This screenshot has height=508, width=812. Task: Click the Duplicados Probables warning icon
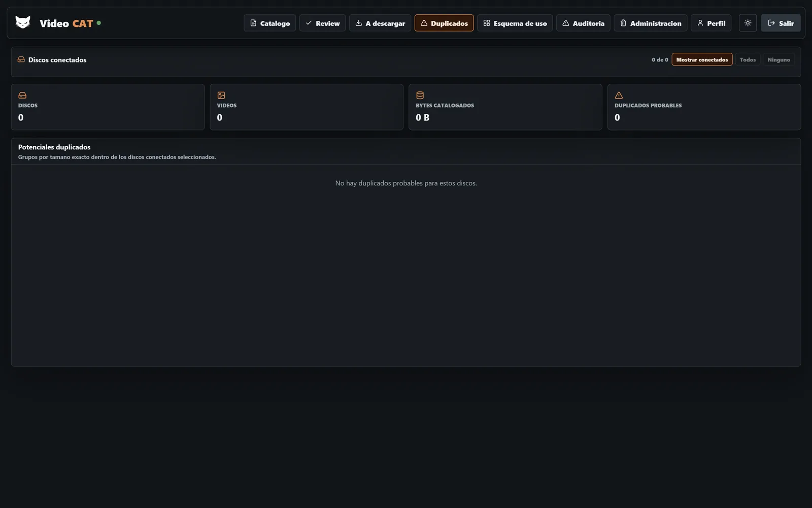tap(619, 95)
